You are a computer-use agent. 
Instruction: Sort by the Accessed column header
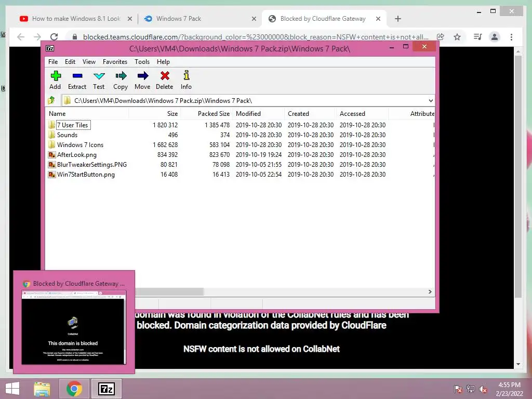[x=362, y=114]
